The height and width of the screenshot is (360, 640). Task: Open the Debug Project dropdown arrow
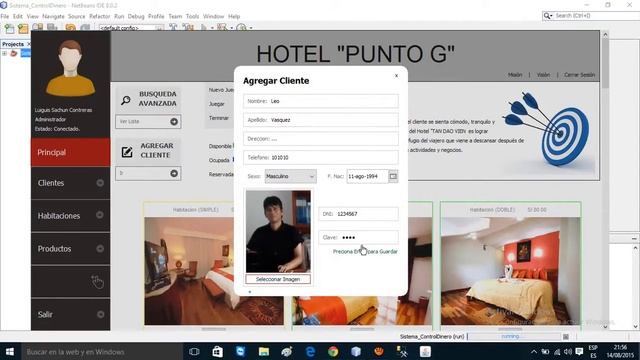pos(231,28)
